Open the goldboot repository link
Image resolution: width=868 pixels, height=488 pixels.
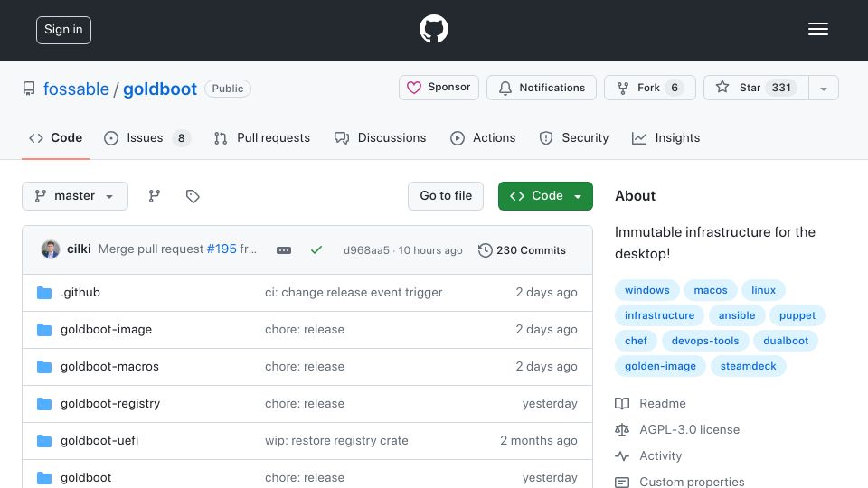pyautogui.click(x=160, y=89)
